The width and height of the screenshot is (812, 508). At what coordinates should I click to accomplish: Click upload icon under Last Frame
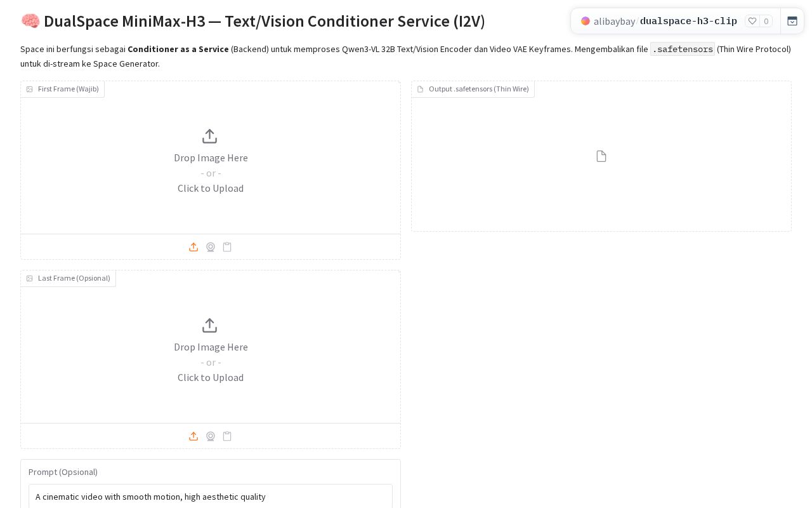193,436
